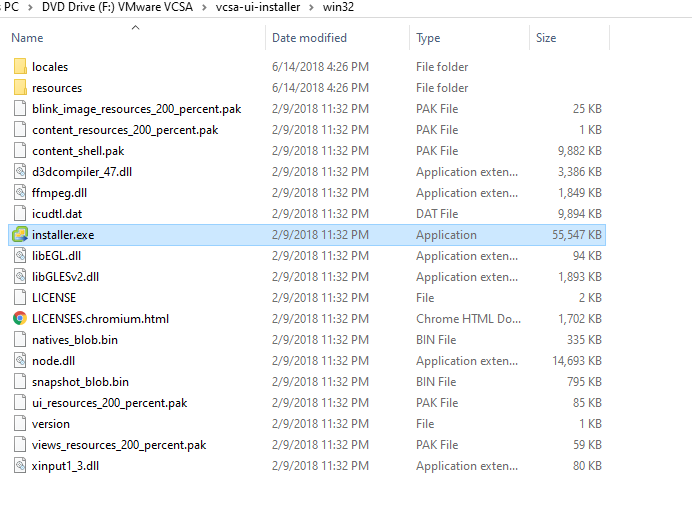Click the libEGL.dll file icon

pyautogui.click(x=20, y=255)
